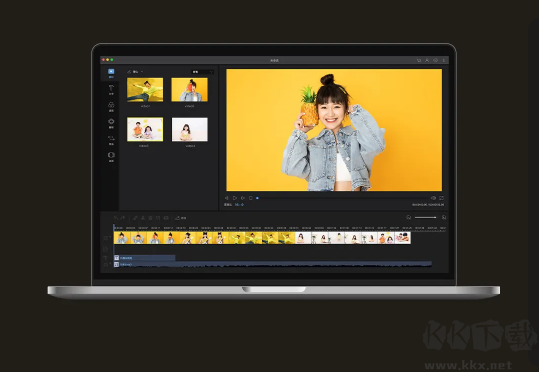This screenshot has width=539, height=372.
Task: Click the title bar icon right of account
Action: 436,60
